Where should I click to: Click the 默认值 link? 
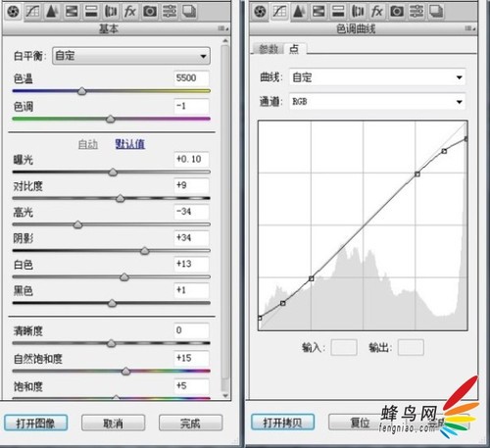[130, 144]
